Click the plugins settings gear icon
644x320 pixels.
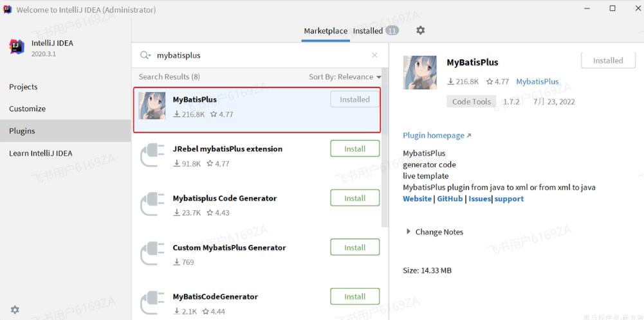click(x=420, y=30)
